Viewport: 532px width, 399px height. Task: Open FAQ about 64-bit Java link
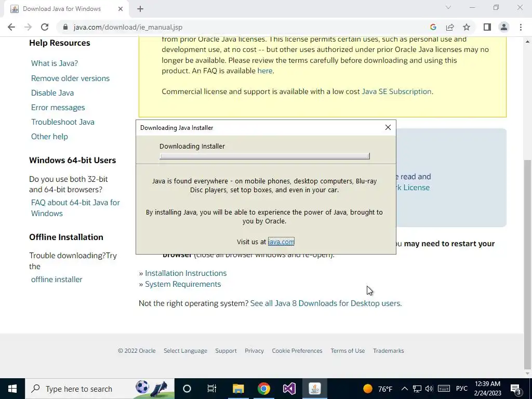tap(75, 208)
